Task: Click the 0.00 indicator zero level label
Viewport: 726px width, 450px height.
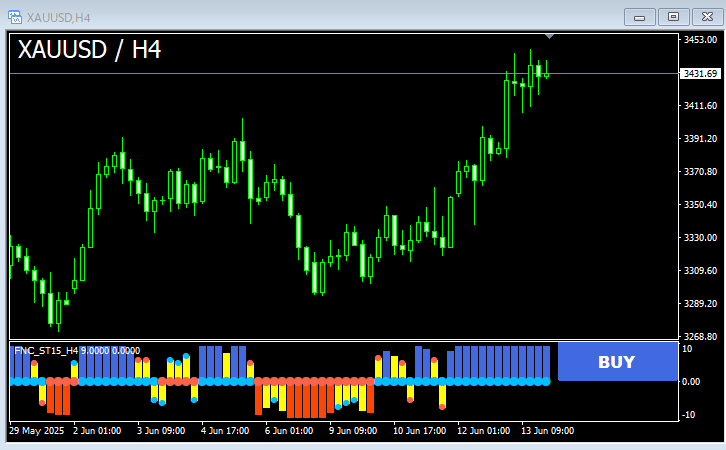Action: (691, 382)
